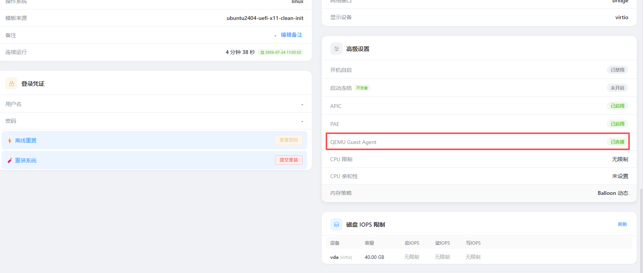
Task: Click the lock icon beside 登录凭证
Action: pos(12,83)
